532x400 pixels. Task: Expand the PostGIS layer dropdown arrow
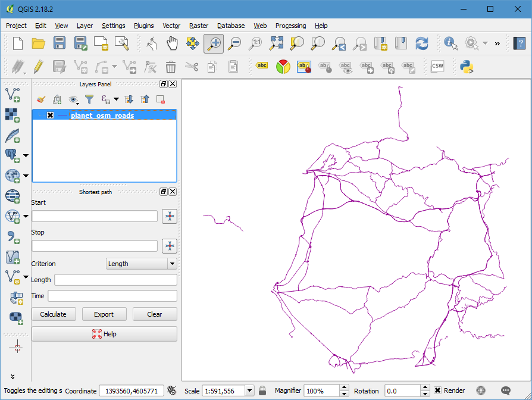(26, 156)
